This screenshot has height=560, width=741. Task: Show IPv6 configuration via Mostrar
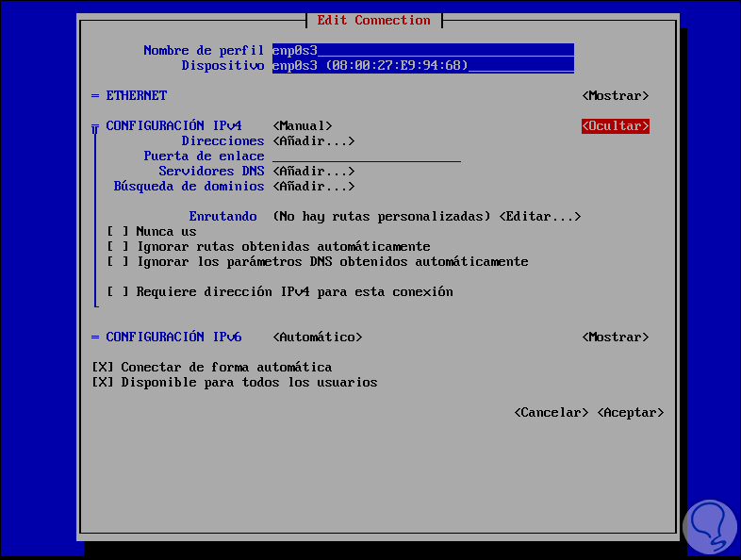coord(616,337)
